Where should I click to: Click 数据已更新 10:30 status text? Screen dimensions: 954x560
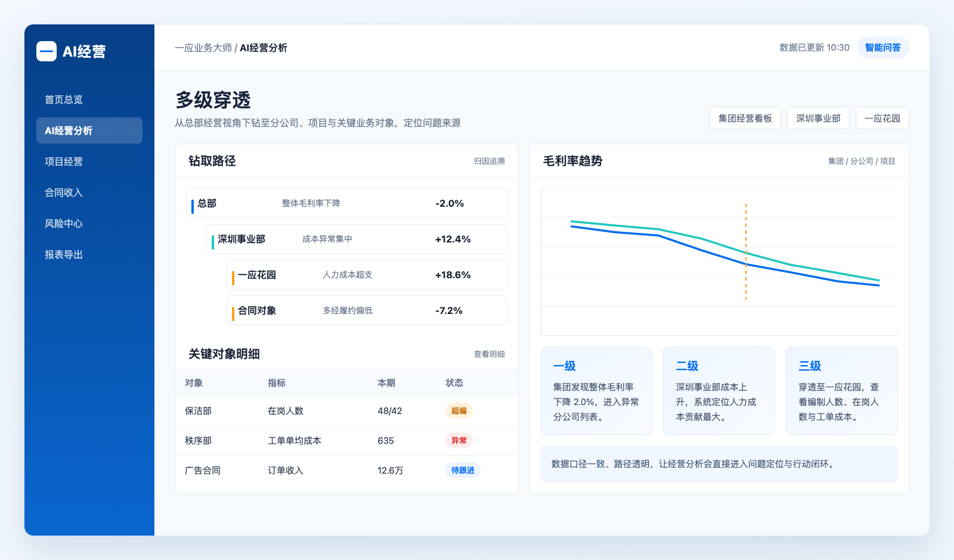tap(814, 48)
